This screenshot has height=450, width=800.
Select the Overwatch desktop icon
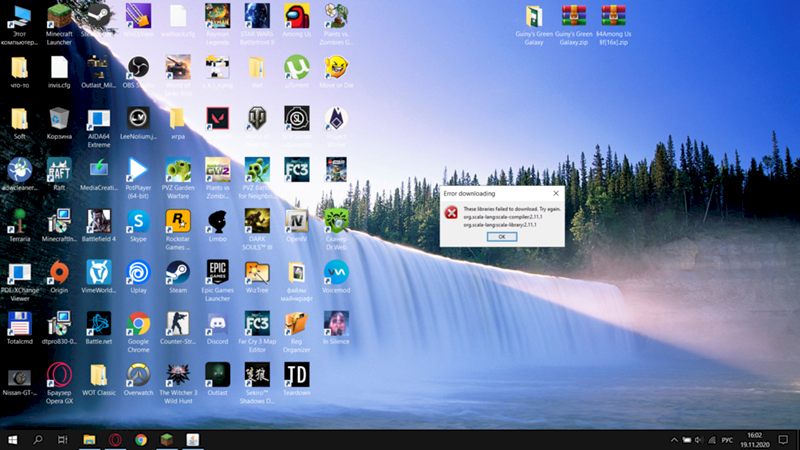pos(138,375)
